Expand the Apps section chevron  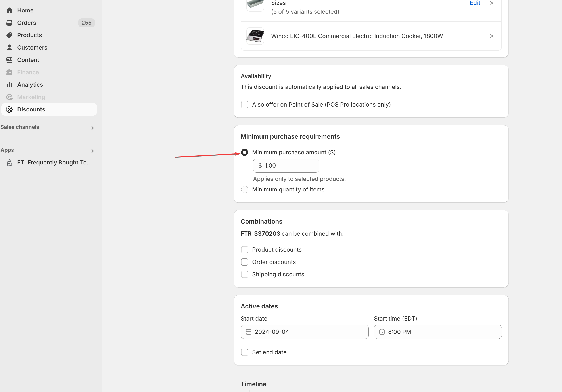(x=92, y=151)
